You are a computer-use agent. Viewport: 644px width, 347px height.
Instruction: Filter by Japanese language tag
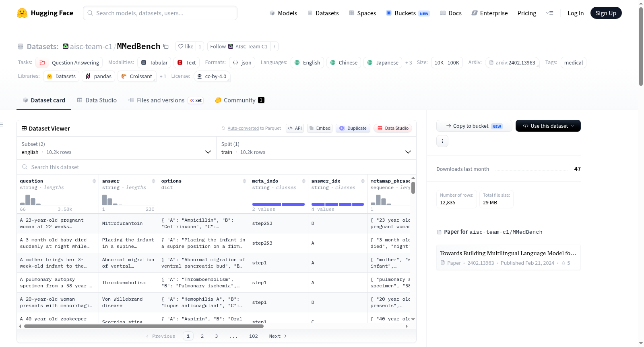(383, 62)
